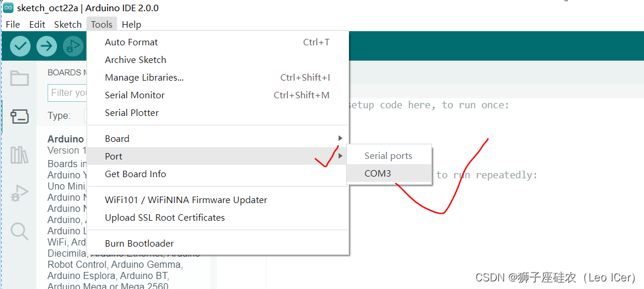Image resolution: width=644 pixels, height=289 pixels.
Task: Open the Library Manager books icon
Action: [x=19, y=155]
